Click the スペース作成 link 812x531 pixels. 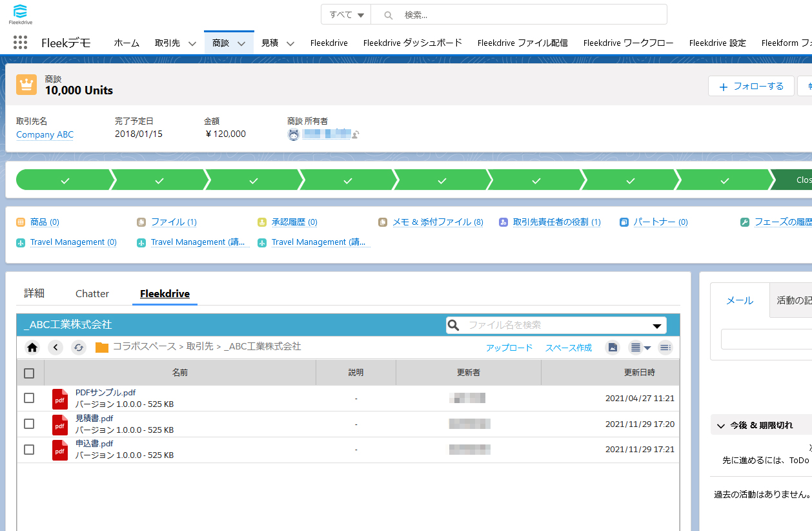tap(569, 348)
